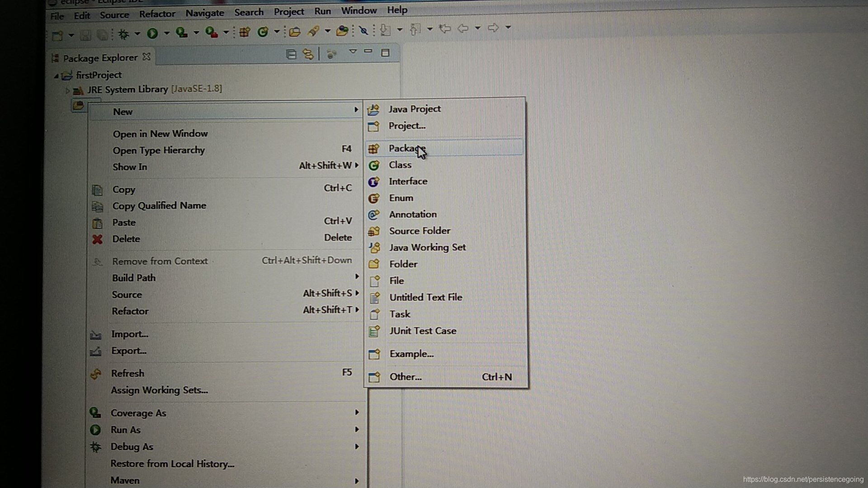Choose Enum in New submenu
Screen dimensions: 868x488
tap(445, 198)
